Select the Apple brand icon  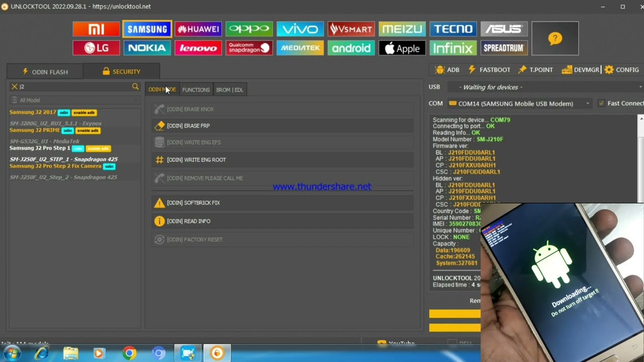click(402, 48)
